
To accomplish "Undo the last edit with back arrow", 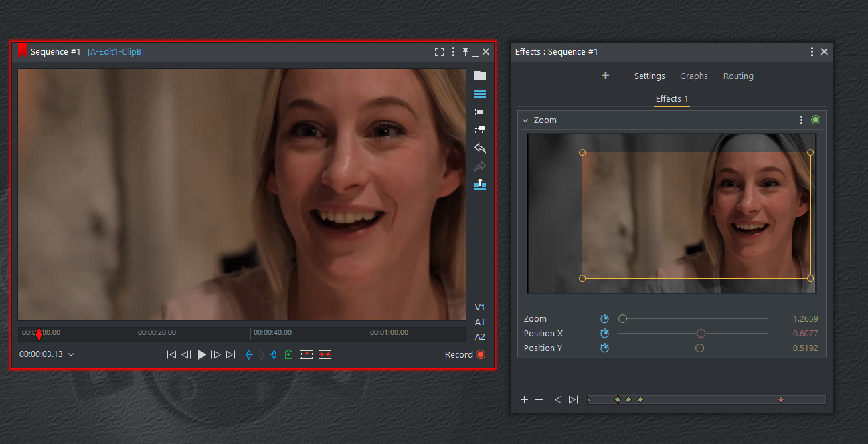I will [x=480, y=148].
